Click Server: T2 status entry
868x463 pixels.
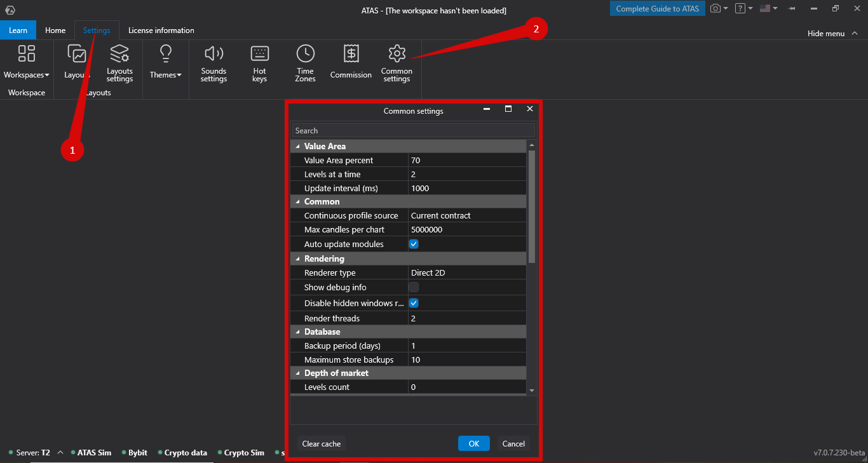(x=29, y=453)
